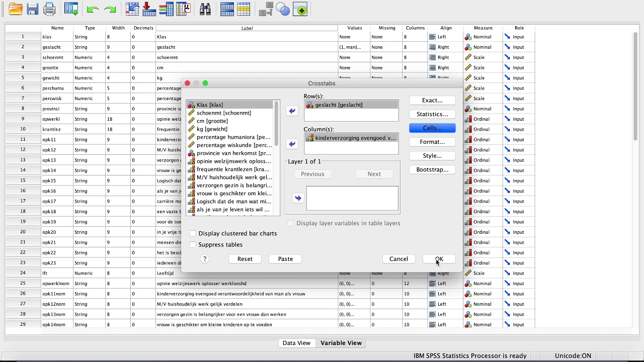This screenshot has height=362, width=644.
Task: Click the Paste button in Crosstabs
Action: click(285, 259)
